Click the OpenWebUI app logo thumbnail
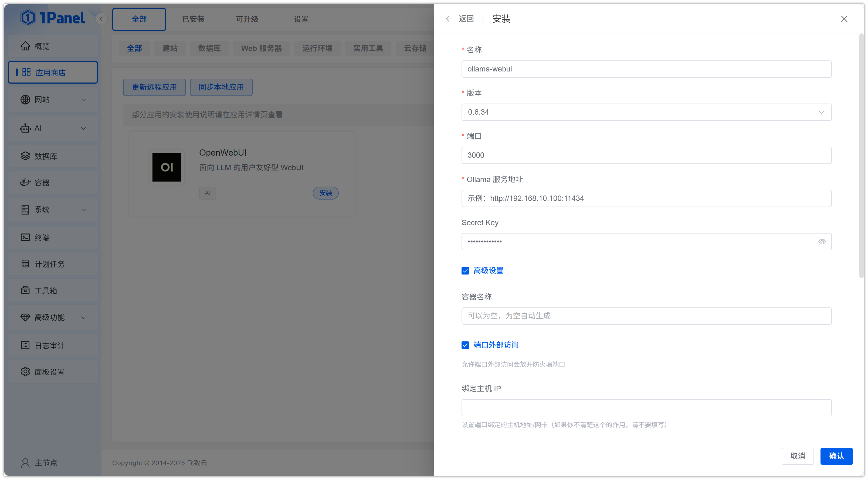This screenshot has width=868, height=480. pyautogui.click(x=167, y=167)
